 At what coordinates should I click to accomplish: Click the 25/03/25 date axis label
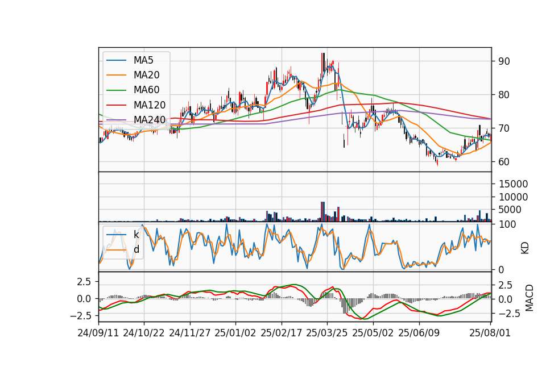327,333
